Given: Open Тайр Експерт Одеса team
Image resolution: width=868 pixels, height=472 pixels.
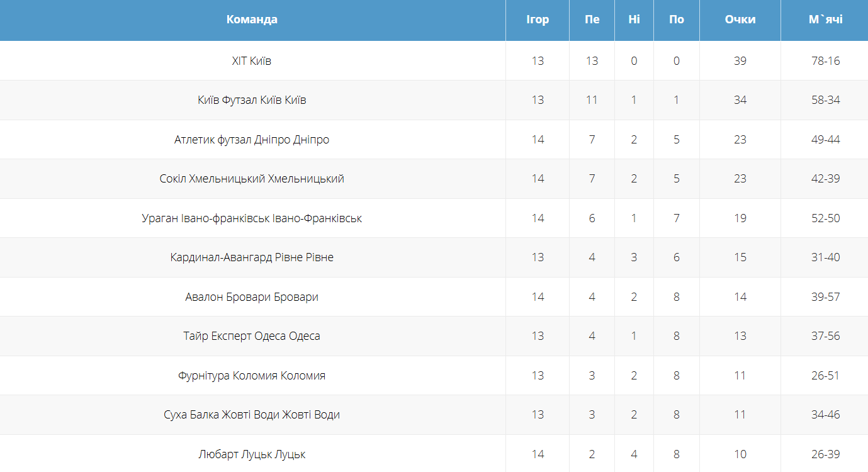Looking at the screenshot, I should [x=252, y=336].
